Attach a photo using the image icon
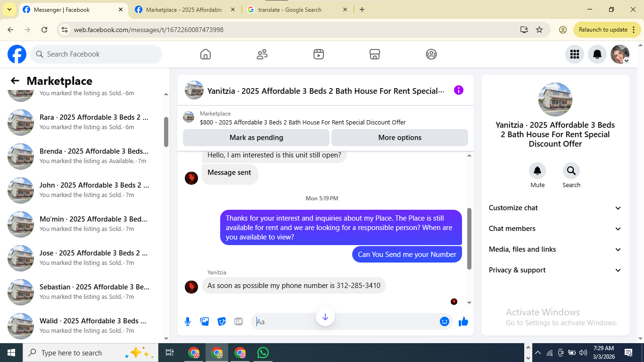644x362 pixels. [205, 321]
